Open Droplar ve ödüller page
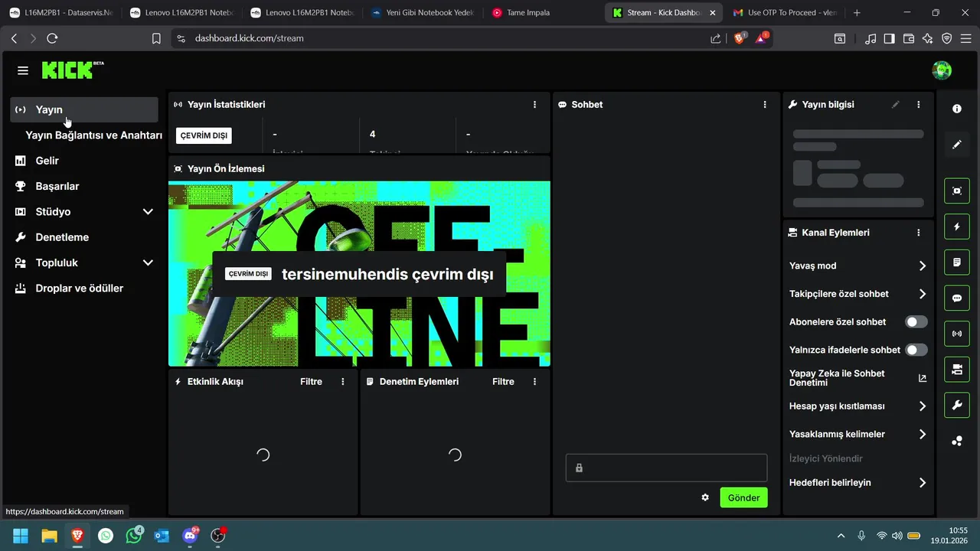This screenshot has height=551, width=980. pos(84,289)
